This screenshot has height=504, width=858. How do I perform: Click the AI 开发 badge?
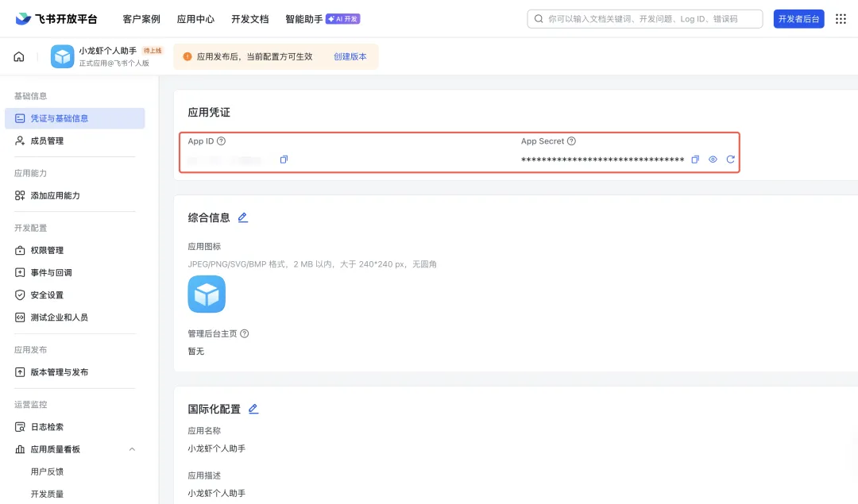[343, 18]
